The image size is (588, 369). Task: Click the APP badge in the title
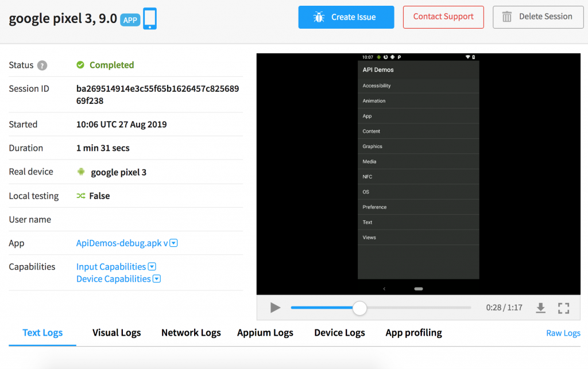130,20
